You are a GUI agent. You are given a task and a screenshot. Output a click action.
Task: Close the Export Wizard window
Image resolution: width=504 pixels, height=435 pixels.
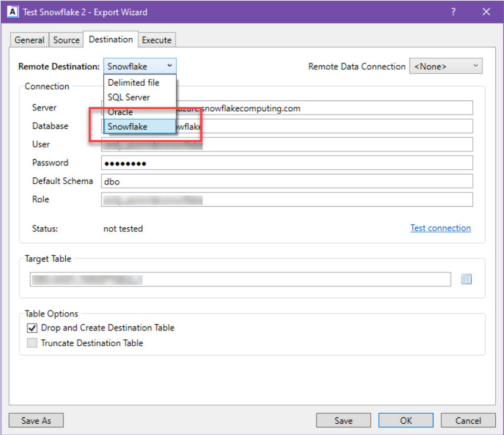(486, 12)
